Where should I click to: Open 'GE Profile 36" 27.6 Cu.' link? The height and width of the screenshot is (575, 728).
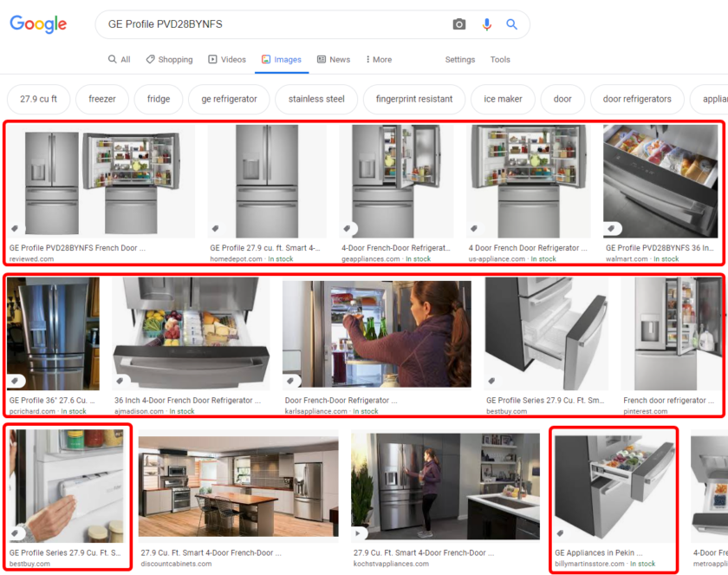point(51,401)
